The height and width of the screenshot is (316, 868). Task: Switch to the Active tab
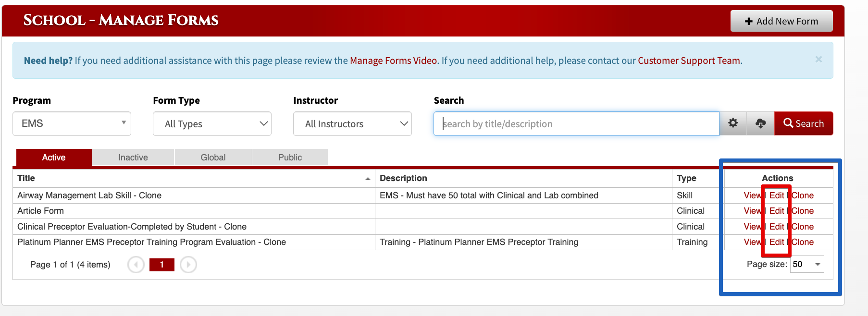[x=54, y=158]
